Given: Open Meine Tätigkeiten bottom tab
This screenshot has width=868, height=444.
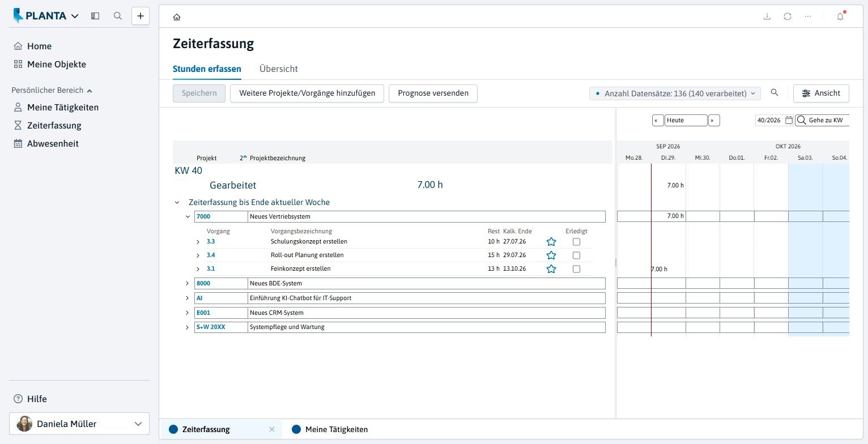Looking at the screenshot, I should [x=330, y=429].
